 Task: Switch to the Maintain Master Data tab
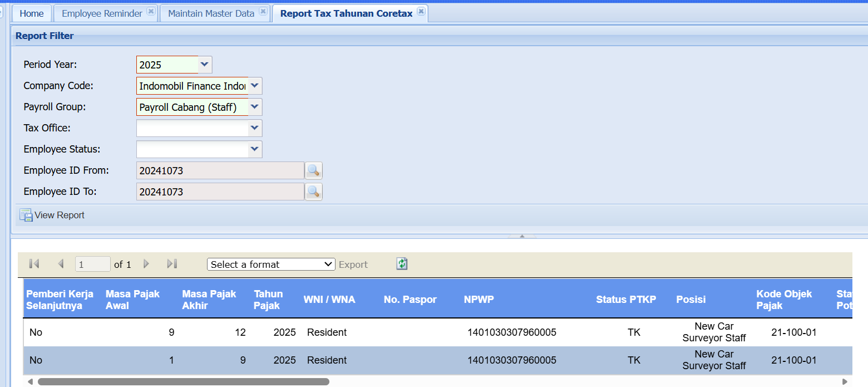coord(211,13)
